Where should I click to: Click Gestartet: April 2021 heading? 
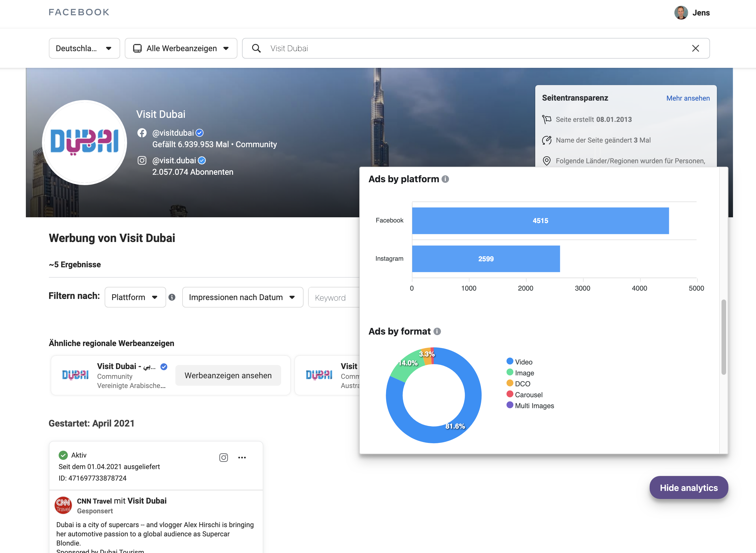tap(91, 423)
